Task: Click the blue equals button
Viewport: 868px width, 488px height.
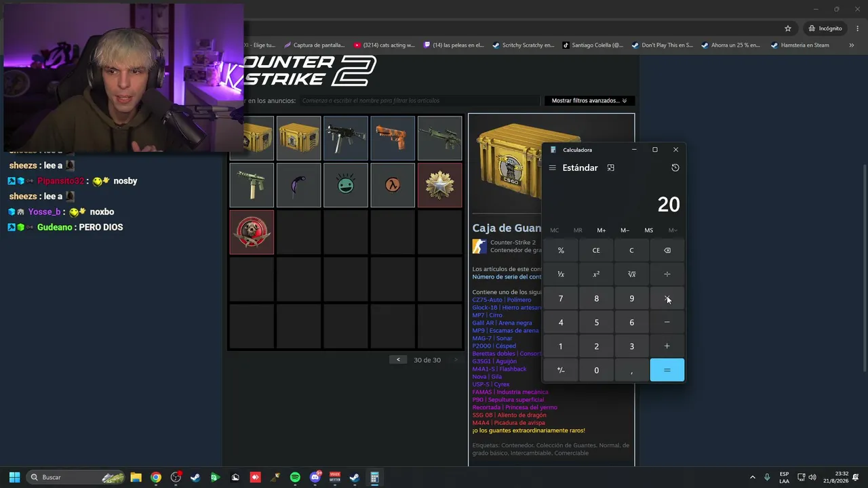Action: [x=667, y=370]
